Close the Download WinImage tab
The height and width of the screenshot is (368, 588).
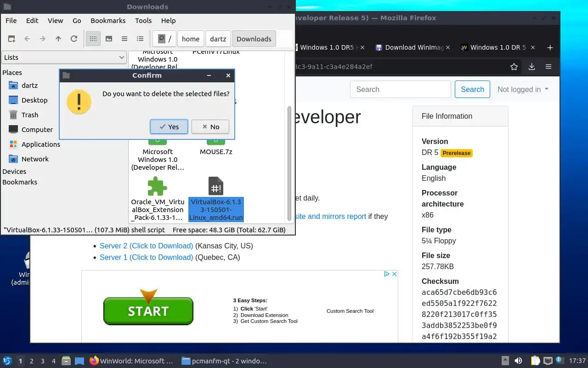click(448, 47)
